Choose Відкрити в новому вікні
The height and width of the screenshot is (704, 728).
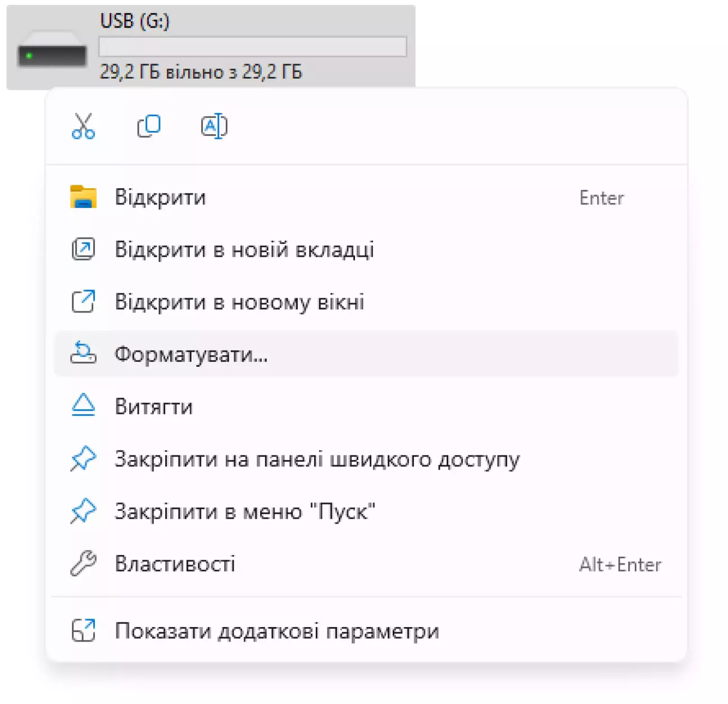(x=239, y=302)
